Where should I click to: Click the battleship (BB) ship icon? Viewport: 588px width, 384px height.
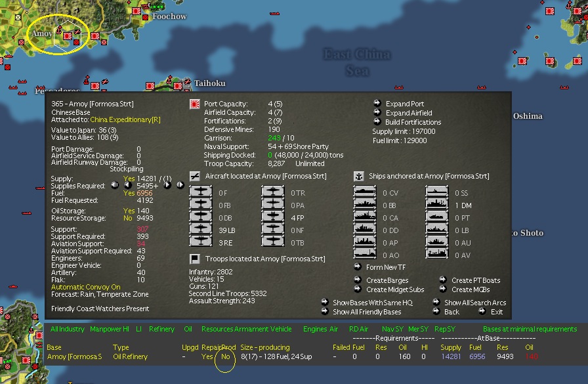(364, 204)
